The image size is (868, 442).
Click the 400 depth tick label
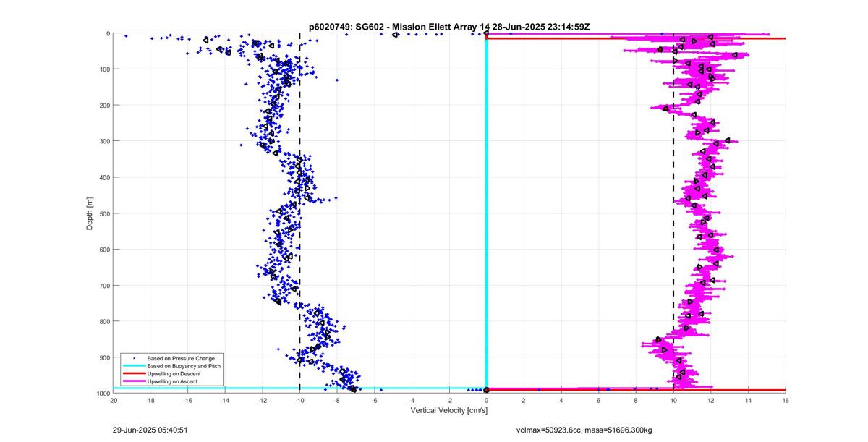coord(103,177)
